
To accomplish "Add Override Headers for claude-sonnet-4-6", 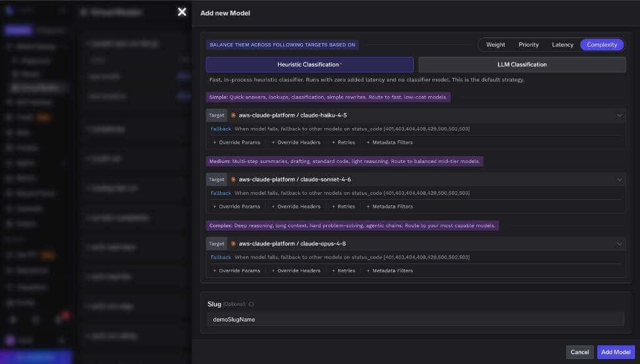I will (x=296, y=206).
